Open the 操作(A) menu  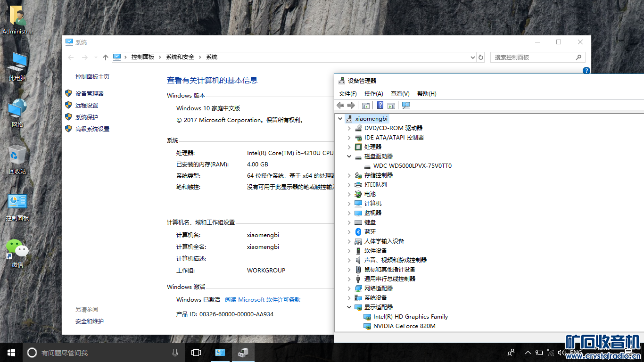coord(374,94)
